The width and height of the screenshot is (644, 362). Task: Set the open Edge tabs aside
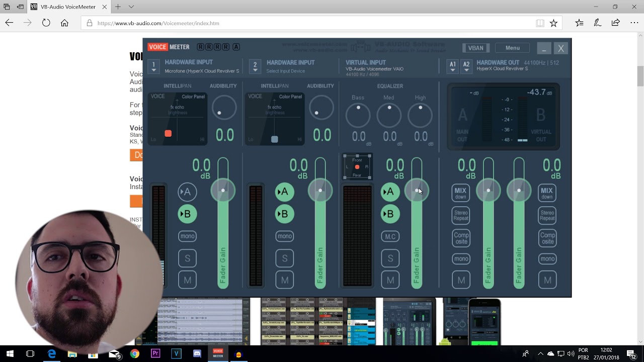[20, 7]
